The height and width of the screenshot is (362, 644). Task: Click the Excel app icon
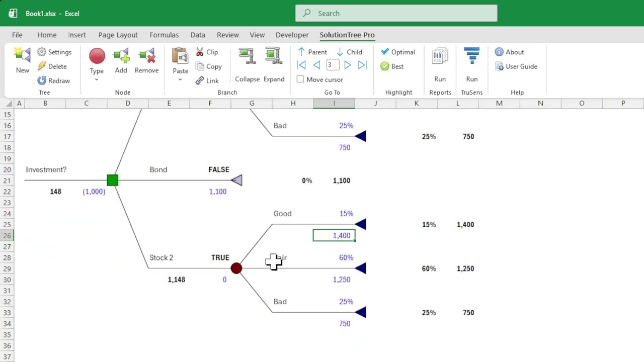pos(13,14)
